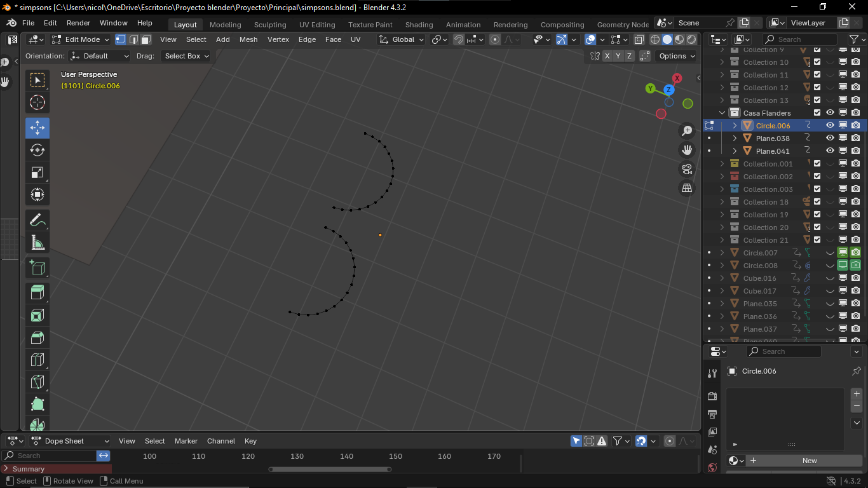Click the timeline horizontal scrollbar

(330, 470)
